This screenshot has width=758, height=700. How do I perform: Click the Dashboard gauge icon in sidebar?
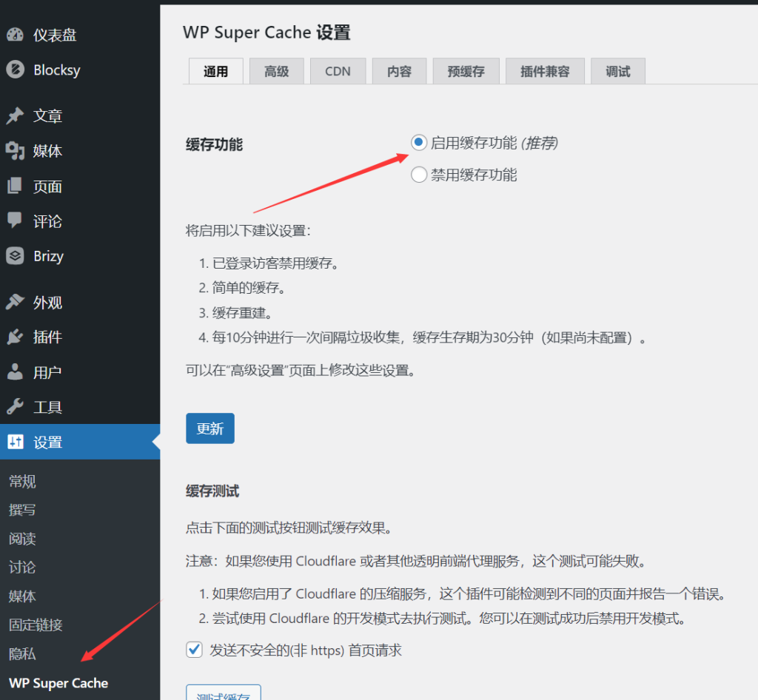pyautogui.click(x=15, y=35)
